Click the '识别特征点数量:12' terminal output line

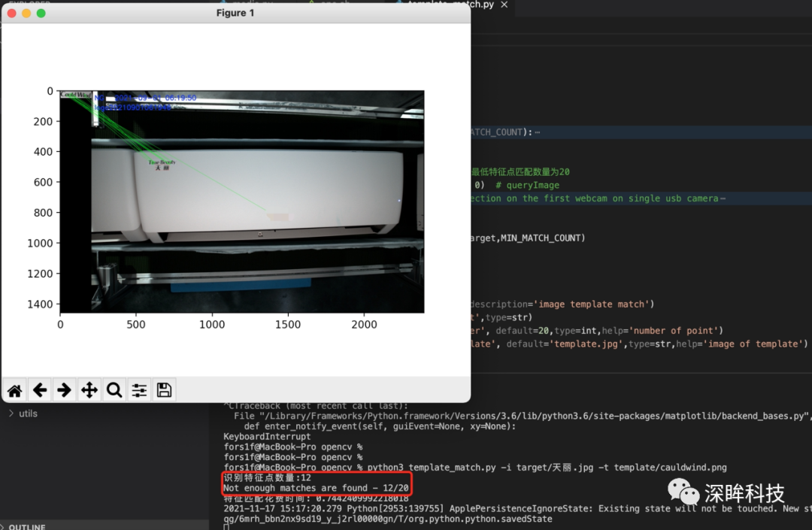267,477
